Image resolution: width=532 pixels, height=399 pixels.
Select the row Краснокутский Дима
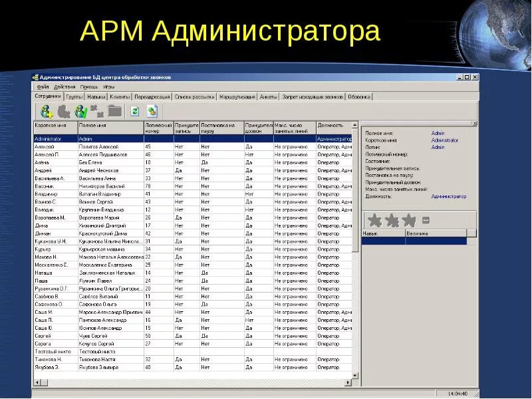192,233
